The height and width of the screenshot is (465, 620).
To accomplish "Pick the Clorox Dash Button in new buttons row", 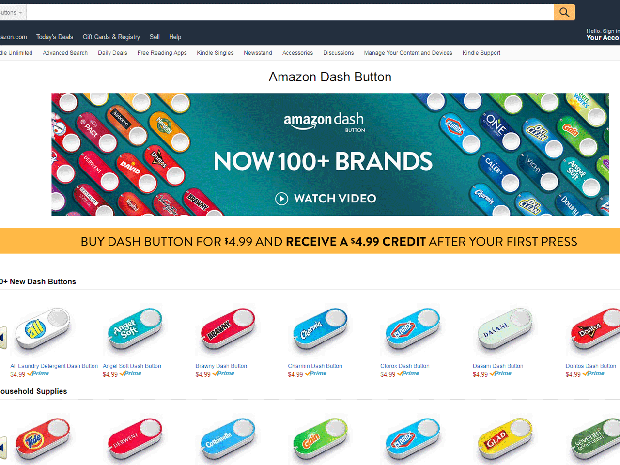I will [413, 329].
